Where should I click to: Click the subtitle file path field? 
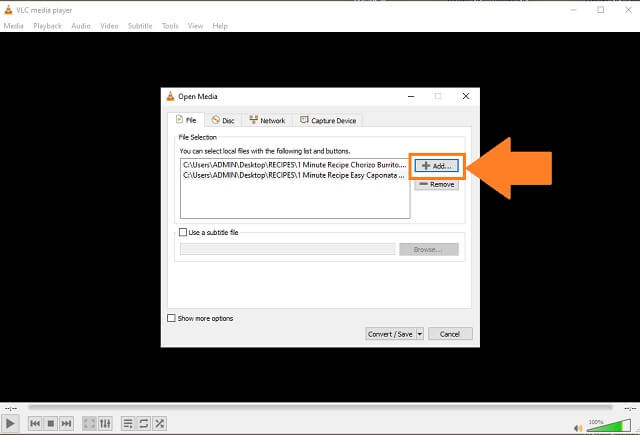point(288,249)
